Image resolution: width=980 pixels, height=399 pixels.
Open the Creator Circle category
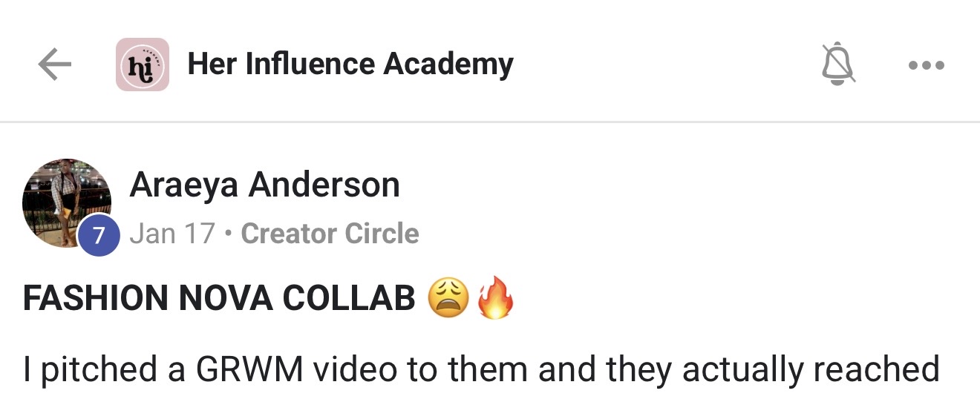point(330,234)
